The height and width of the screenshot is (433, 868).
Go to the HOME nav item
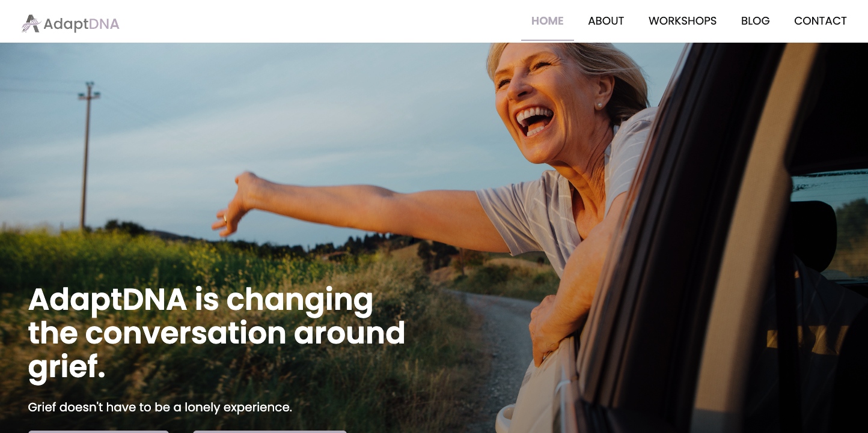point(547,21)
